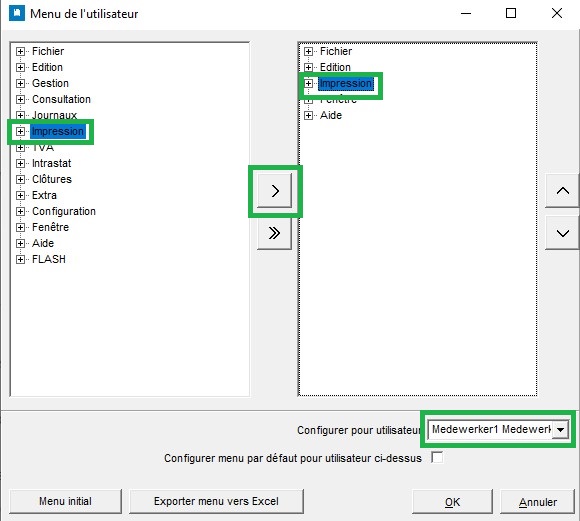Expand Aide in the right tree

308,115
